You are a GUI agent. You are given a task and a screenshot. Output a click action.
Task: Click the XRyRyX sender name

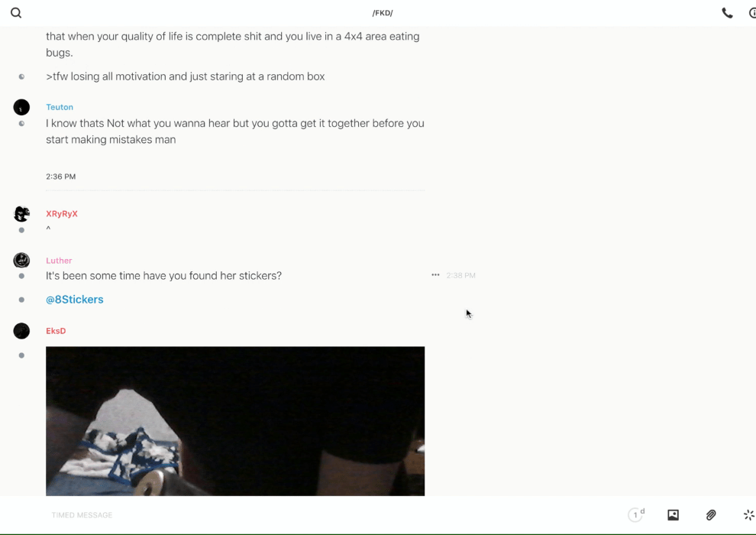62,214
